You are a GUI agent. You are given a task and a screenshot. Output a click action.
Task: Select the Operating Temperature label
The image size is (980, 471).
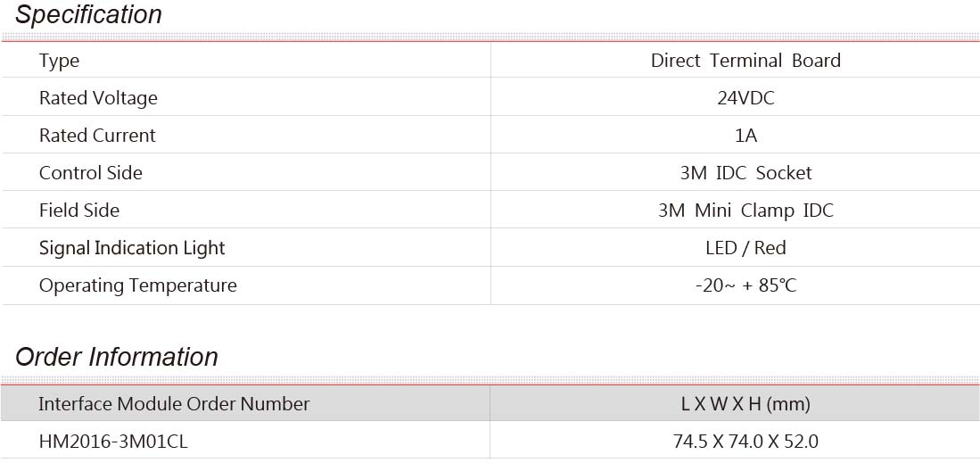click(138, 285)
